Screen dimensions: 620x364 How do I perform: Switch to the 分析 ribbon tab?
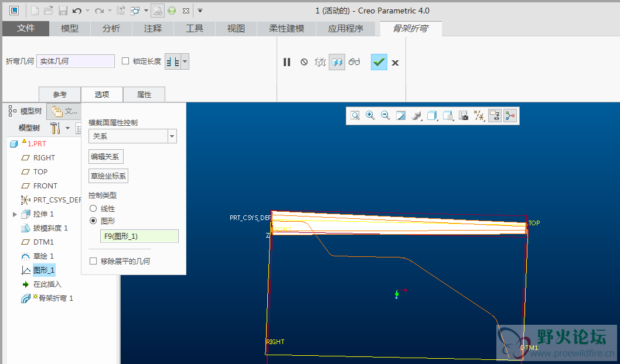point(111,29)
